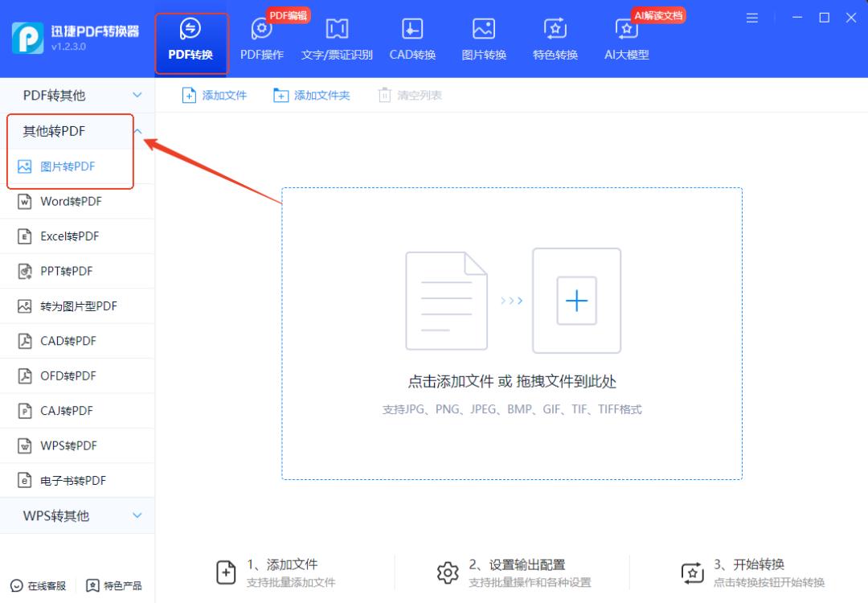Click the WPS转PDF file icon
The image size is (868, 603).
[25, 445]
